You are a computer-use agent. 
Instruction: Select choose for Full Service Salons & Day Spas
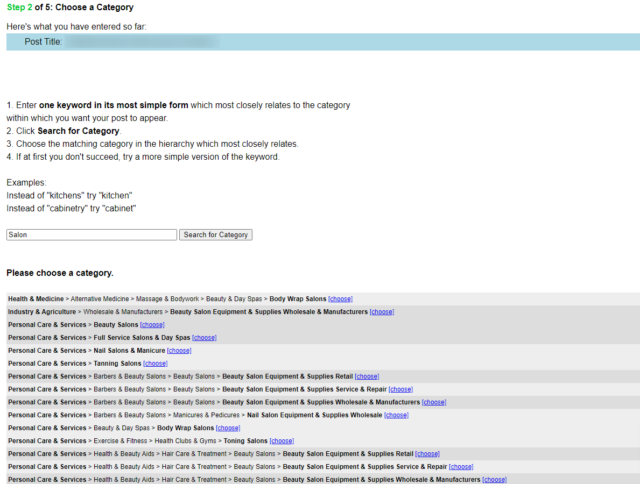(203, 338)
